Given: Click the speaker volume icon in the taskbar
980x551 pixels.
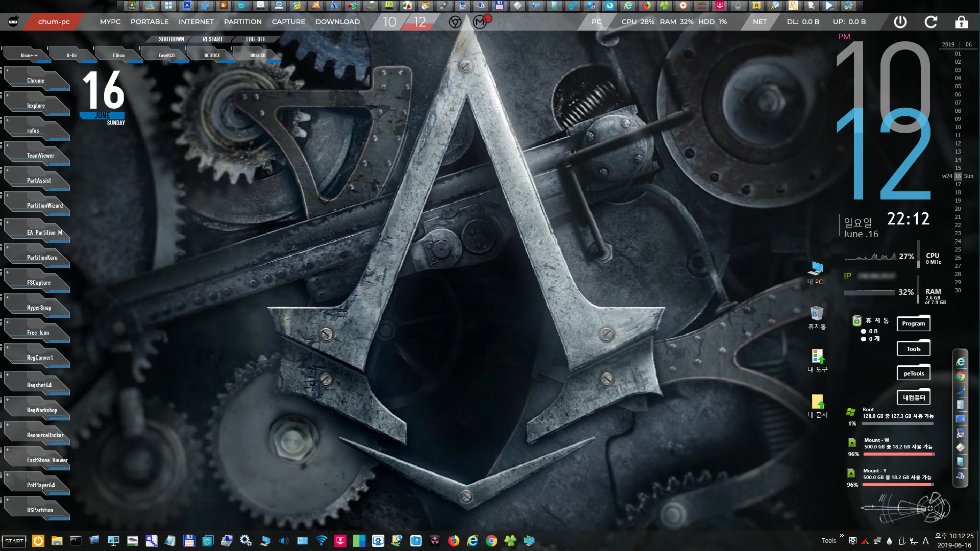Looking at the screenshot, I should tap(284, 541).
